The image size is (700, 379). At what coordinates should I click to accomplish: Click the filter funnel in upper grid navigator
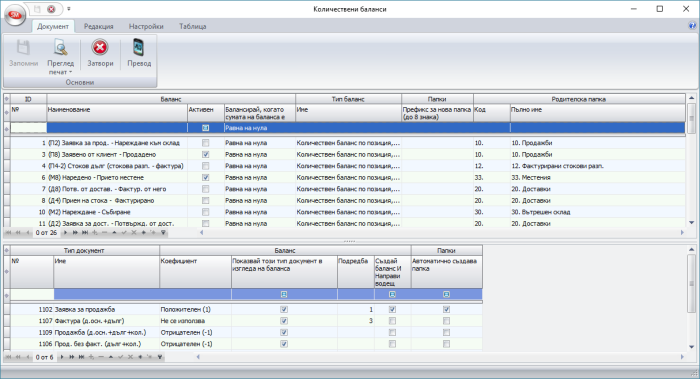163,233
